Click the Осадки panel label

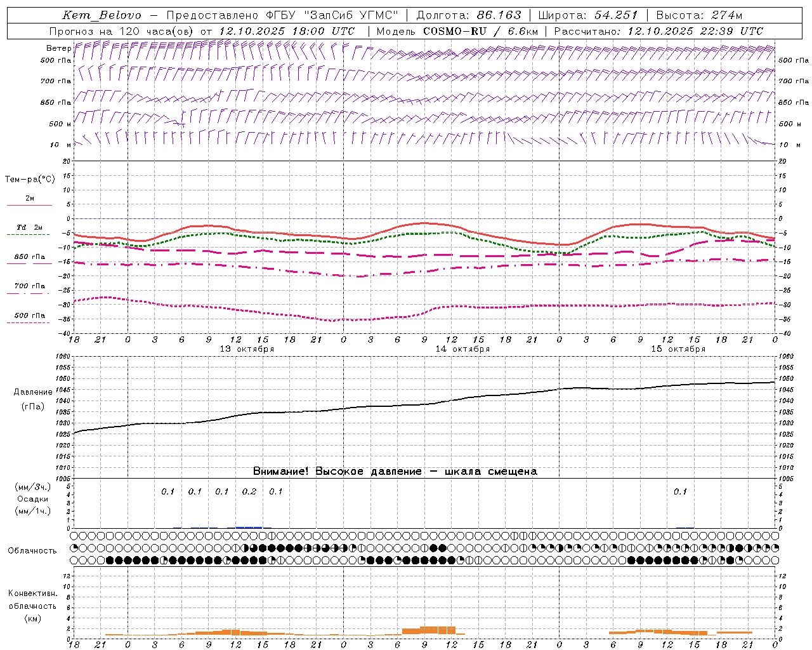click(x=33, y=499)
